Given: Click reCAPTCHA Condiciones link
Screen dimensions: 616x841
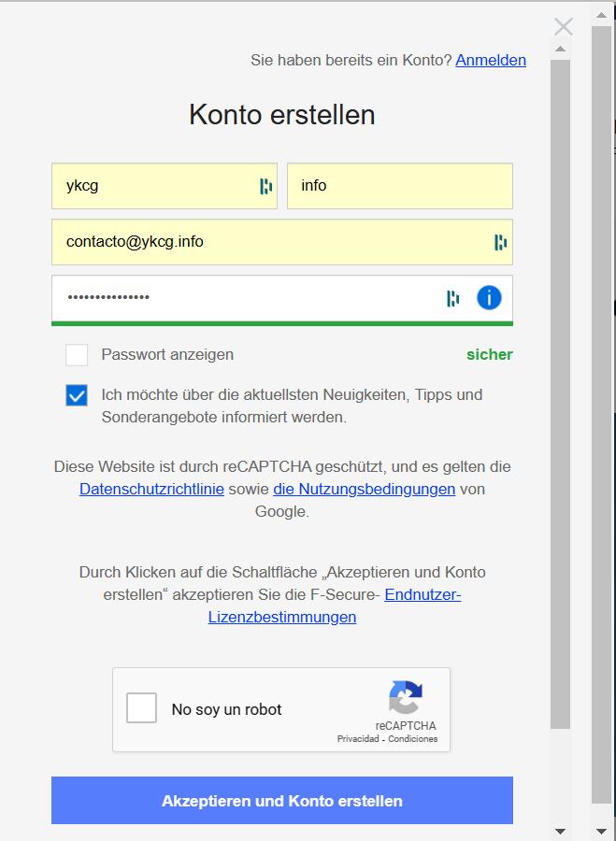Looking at the screenshot, I should [x=412, y=739].
